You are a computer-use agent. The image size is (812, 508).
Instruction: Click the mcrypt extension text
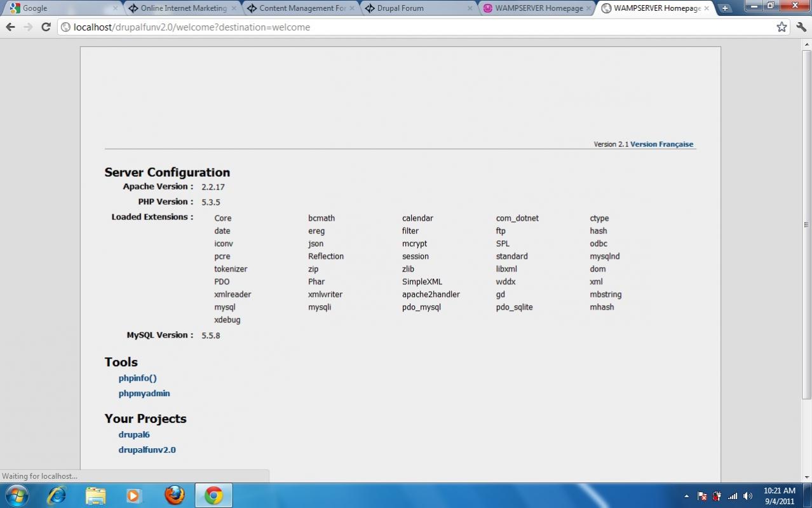tap(414, 244)
